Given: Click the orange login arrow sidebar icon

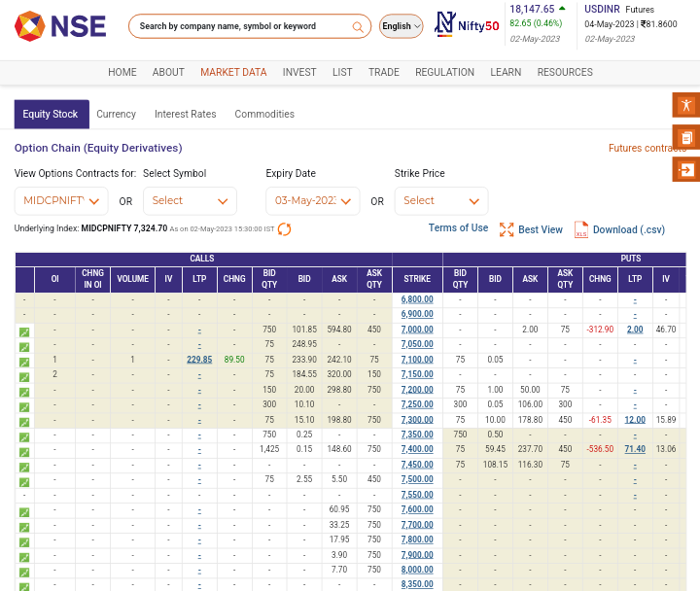Looking at the screenshot, I should (686, 170).
